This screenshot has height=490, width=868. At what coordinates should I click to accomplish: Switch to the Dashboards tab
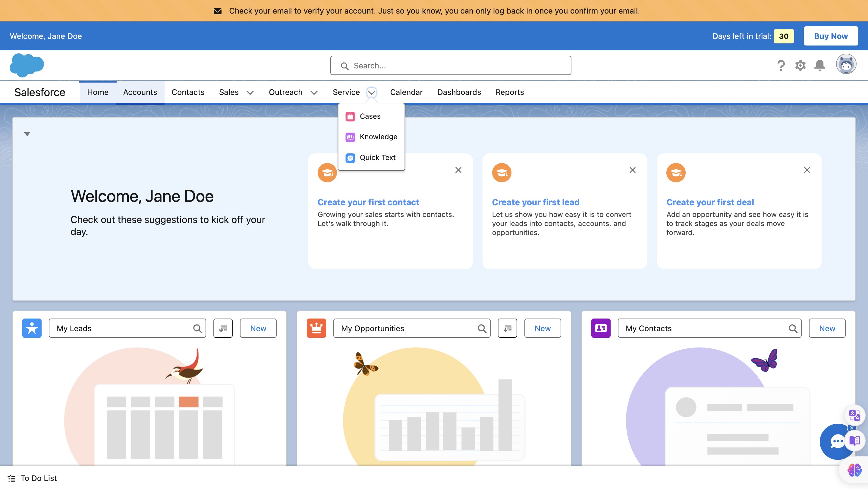coord(459,92)
